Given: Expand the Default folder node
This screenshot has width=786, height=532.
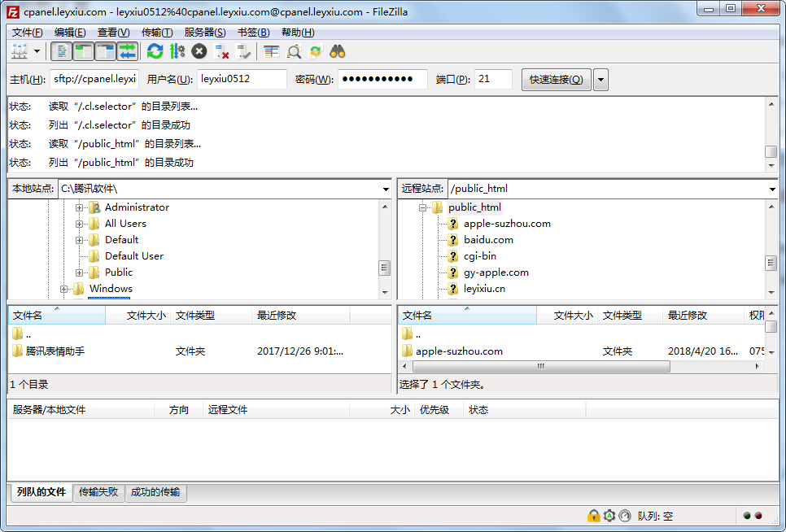Looking at the screenshot, I should [x=79, y=240].
